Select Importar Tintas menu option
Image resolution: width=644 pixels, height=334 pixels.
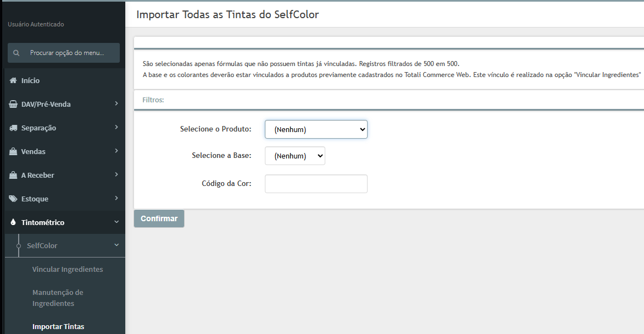point(58,327)
